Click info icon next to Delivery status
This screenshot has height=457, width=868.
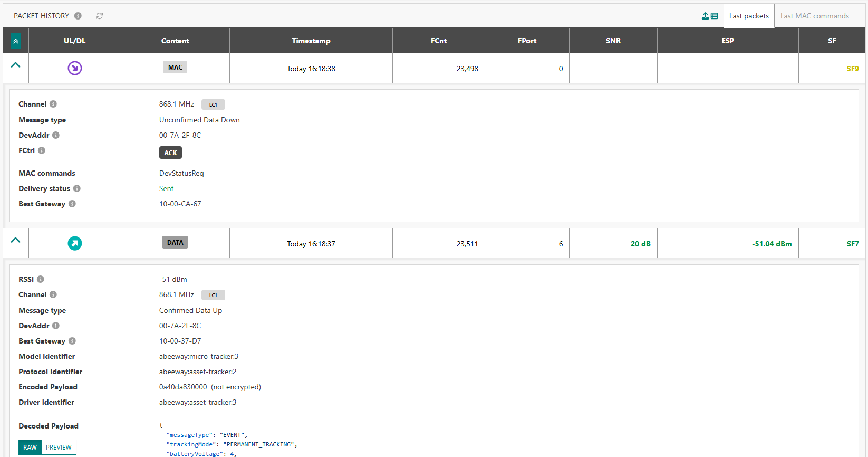coord(77,188)
